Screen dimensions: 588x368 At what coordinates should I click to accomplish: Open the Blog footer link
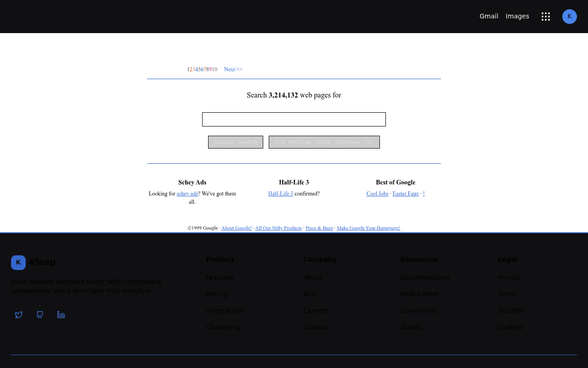pyautogui.click(x=310, y=294)
